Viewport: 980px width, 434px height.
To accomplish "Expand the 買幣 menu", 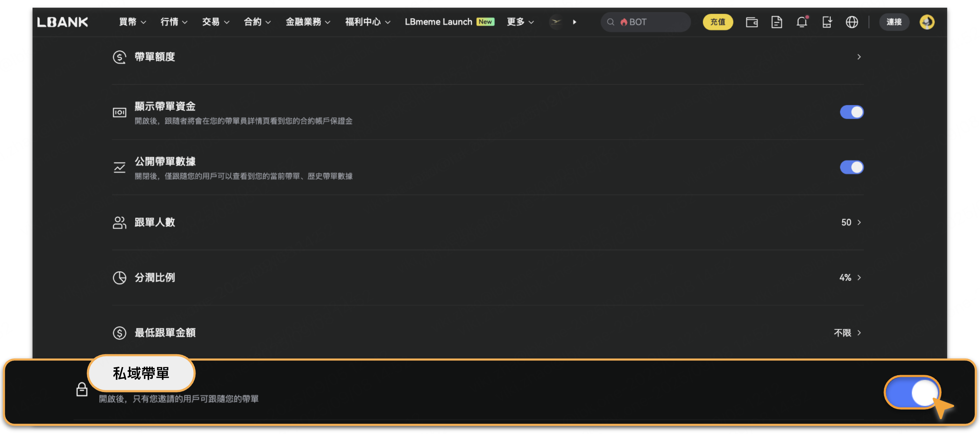I will 133,22.
